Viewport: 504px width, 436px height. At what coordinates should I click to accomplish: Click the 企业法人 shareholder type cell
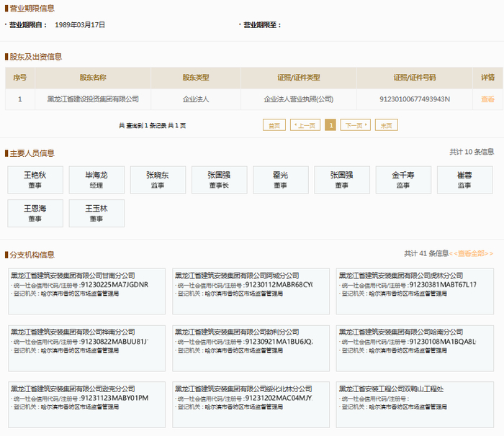[x=196, y=99]
